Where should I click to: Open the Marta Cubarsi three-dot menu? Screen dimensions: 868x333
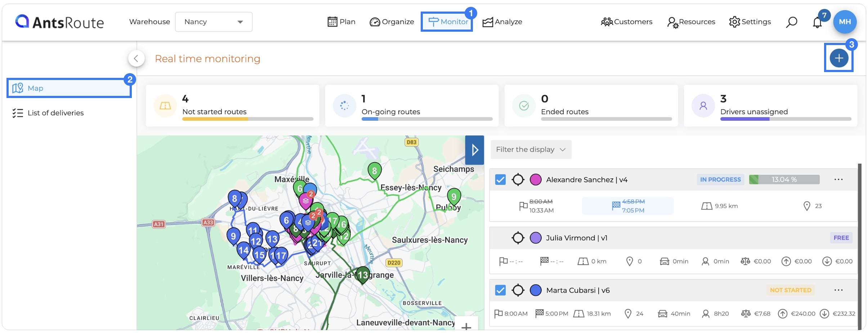pos(838,290)
